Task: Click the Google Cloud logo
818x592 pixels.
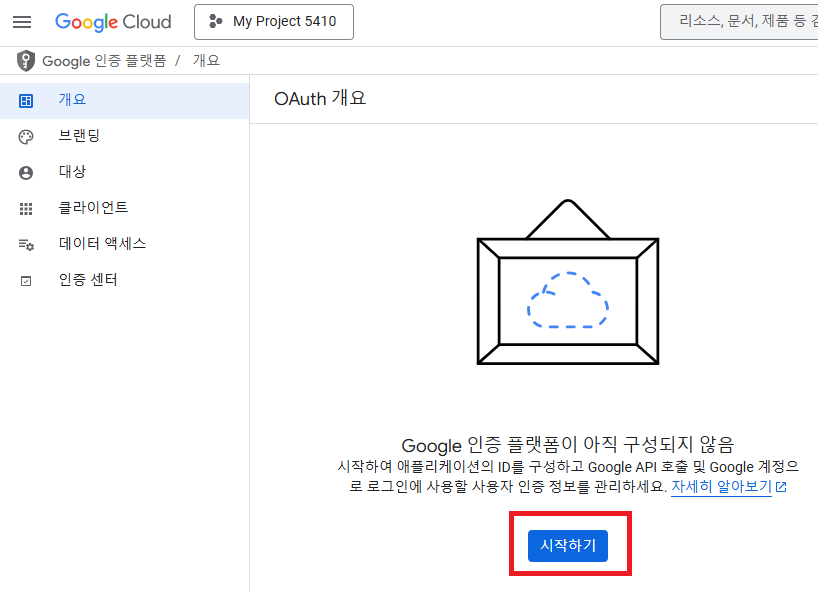Action: pyautogui.click(x=113, y=22)
